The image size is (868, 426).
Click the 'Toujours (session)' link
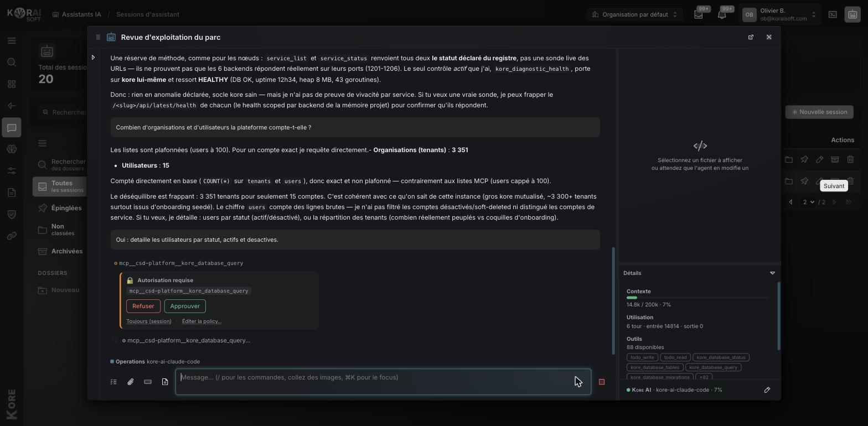click(149, 321)
